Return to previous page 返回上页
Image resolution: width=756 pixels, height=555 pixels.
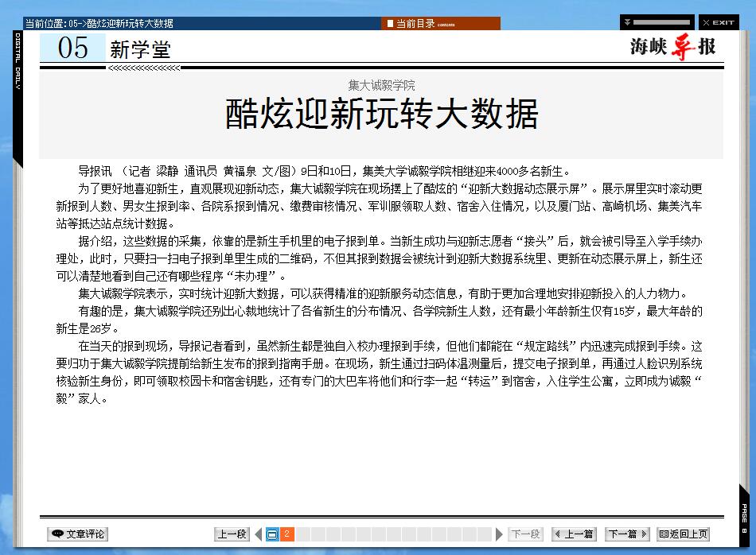pos(683,534)
